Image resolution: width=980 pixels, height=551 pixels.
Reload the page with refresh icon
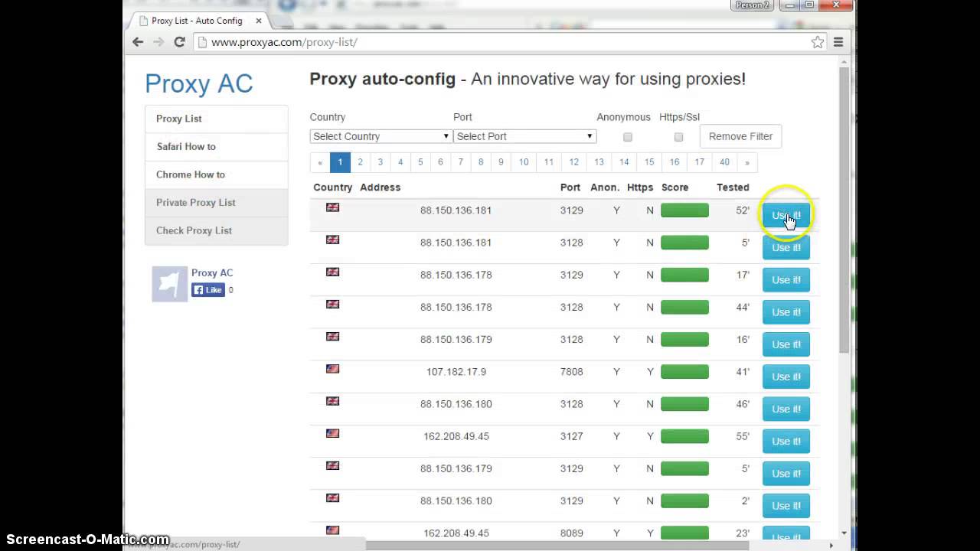pos(179,42)
